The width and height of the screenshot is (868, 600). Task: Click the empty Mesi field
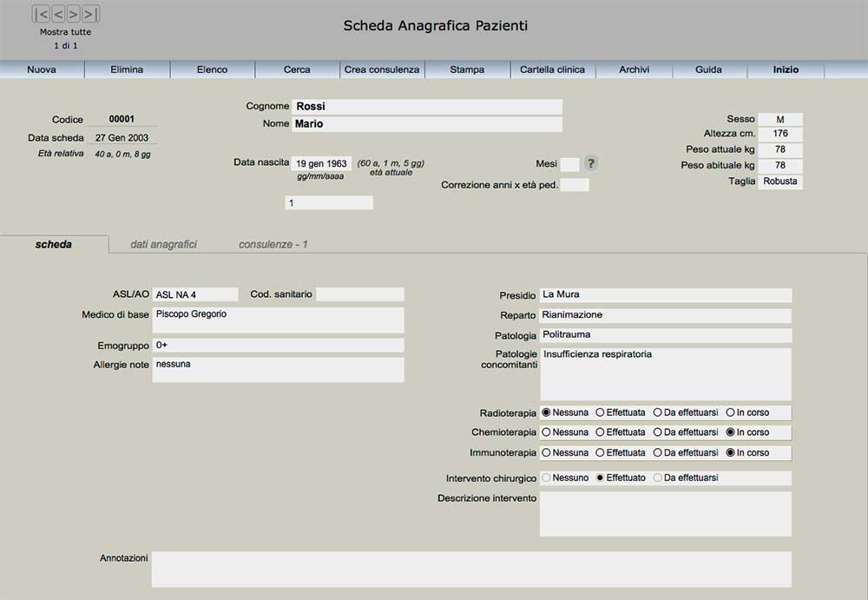(x=569, y=164)
